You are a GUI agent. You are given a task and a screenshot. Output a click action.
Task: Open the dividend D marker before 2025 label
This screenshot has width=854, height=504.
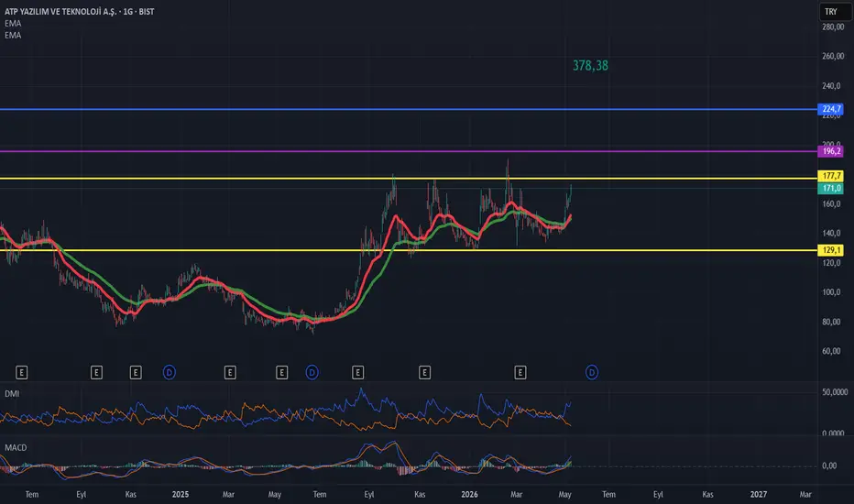pos(170,373)
